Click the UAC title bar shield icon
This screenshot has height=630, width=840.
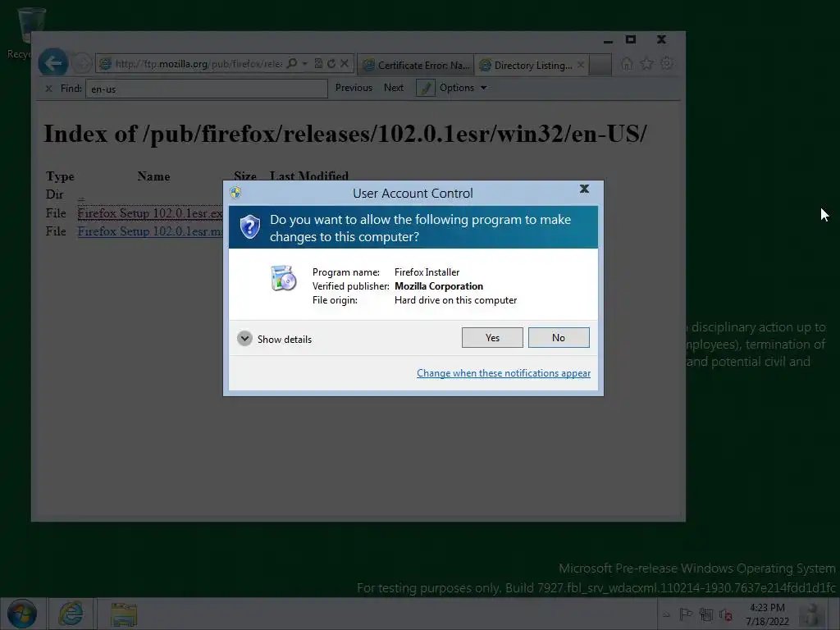coord(235,192)
